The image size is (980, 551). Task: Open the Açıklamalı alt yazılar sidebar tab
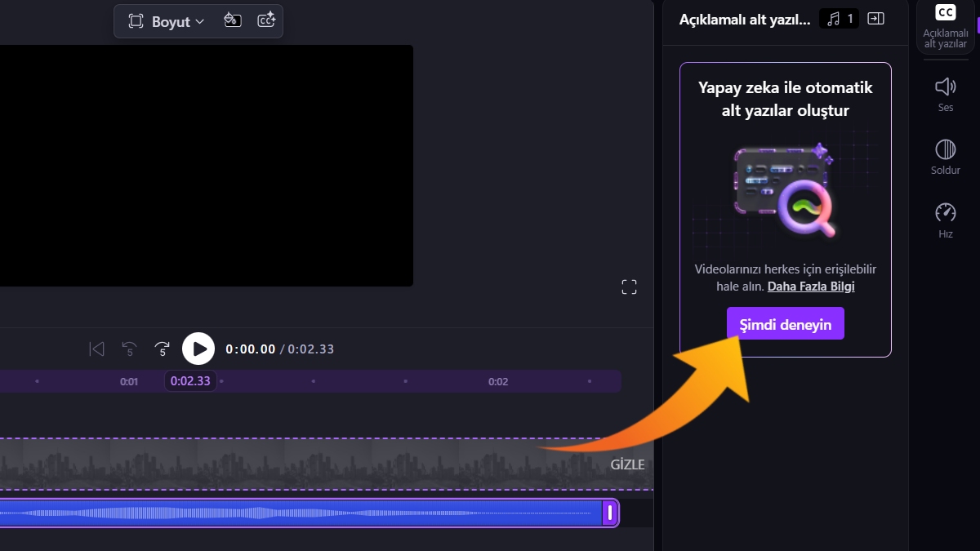945,27
